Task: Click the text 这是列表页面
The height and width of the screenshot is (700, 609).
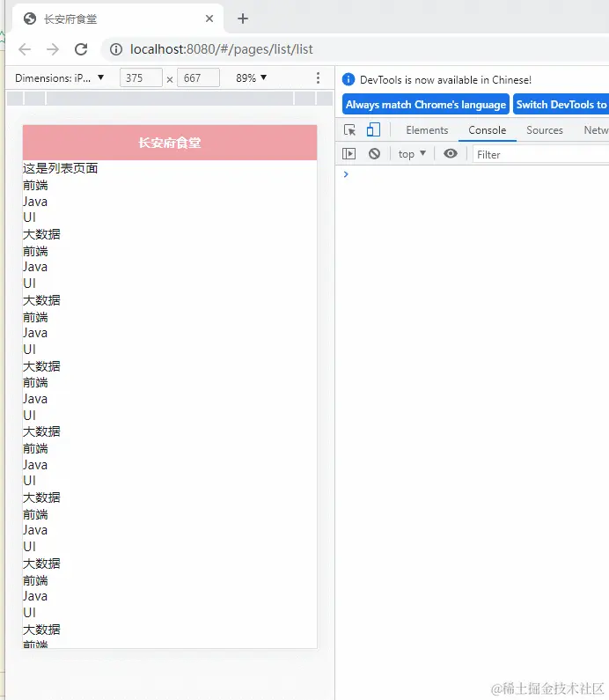Action: 60,168
